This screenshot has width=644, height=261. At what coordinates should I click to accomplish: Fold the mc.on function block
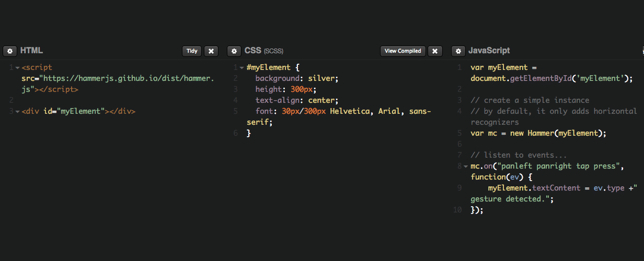(466, 167)
